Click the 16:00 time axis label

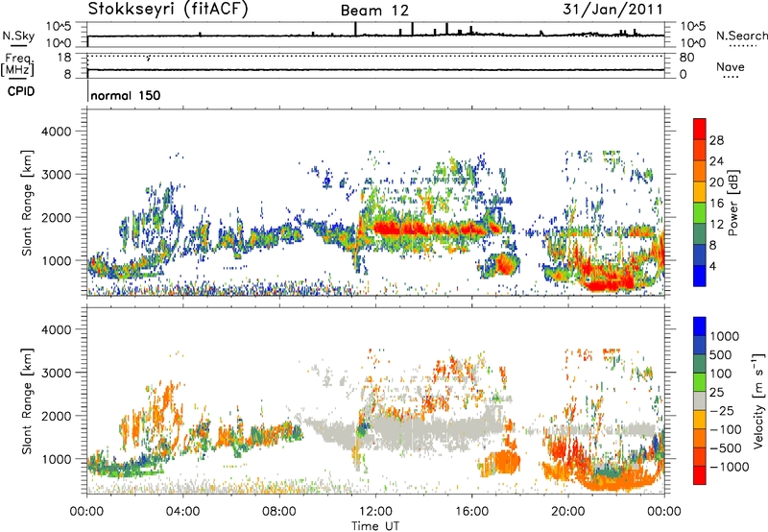click(471, 512)
